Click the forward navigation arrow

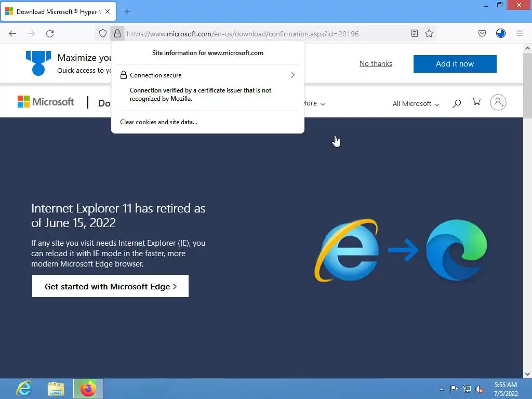pos(31,34)
